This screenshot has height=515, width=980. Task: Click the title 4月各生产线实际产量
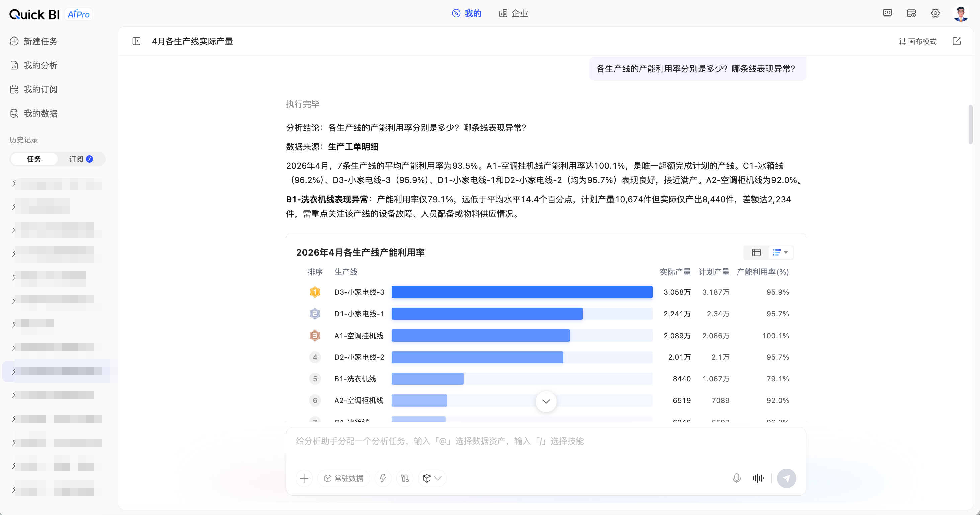click(x=192, y=41)
